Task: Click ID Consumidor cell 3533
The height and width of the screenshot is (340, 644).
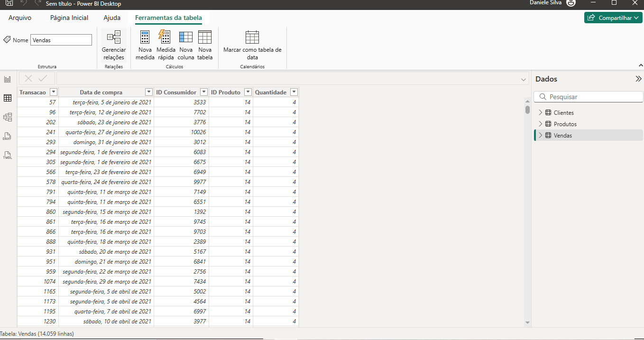Action: coord(182,102)
